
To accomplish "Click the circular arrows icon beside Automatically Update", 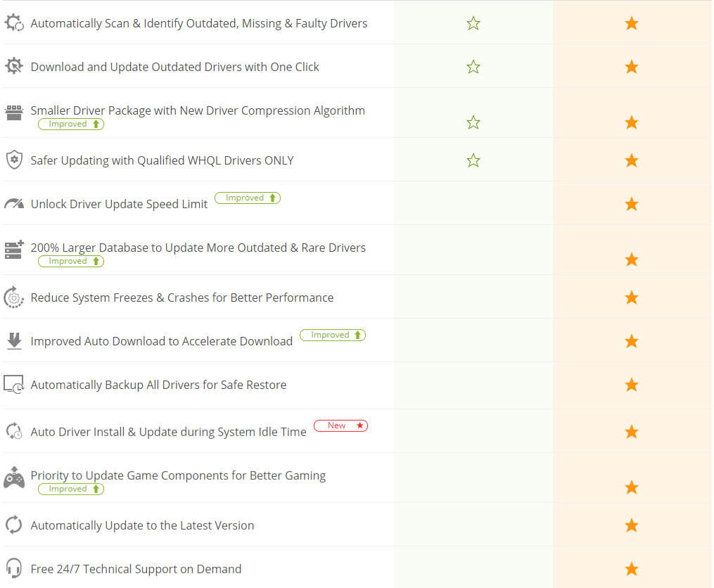I will click(x=14, y=525).
